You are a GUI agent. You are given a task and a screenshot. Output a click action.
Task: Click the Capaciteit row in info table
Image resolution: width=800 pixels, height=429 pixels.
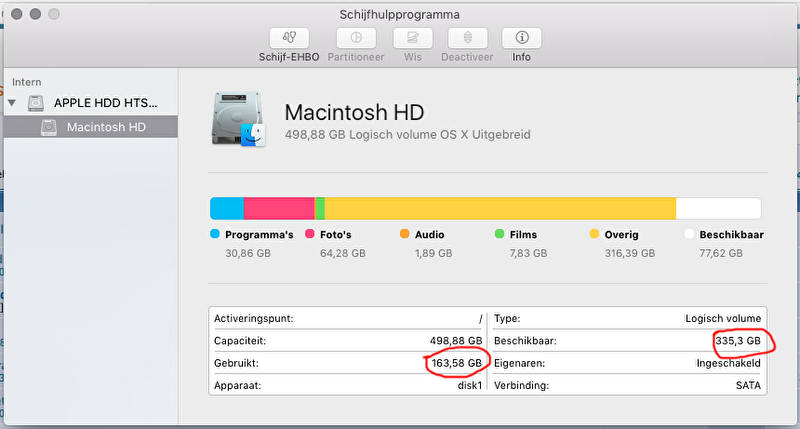click(x=348, y=341)
